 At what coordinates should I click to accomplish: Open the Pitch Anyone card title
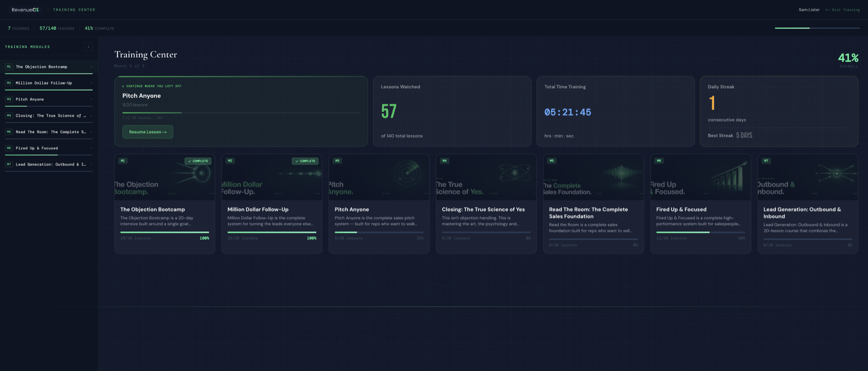pyautogui.click(x=352, y=209)
